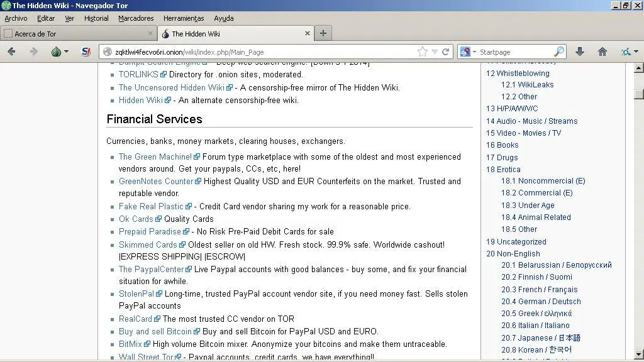Click the site identity globe icon
Image resolution: width=644 pixels, height=362 pixels.
(x=108, y=52)
